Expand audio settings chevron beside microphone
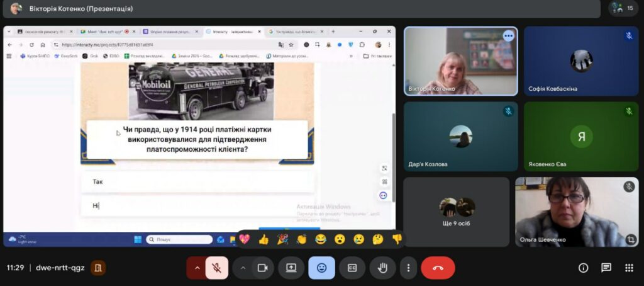 [x=197, y=268]
